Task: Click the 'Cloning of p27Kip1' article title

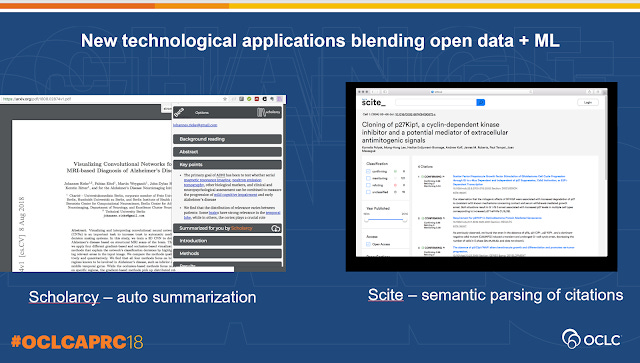Action: pyautogui.click(x=435, y=132)
